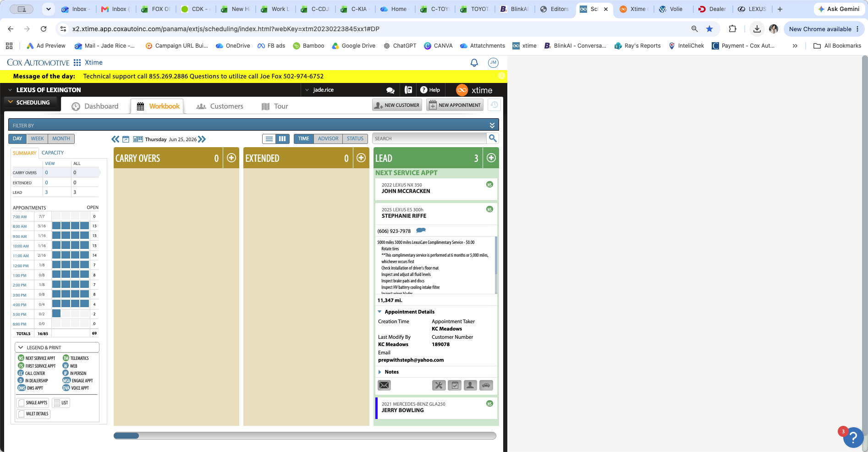The width and height of the screenshot is (868, 452).
Task: Open Chrome tab search dropdown arrow
Action: click(x=48, y=9)
